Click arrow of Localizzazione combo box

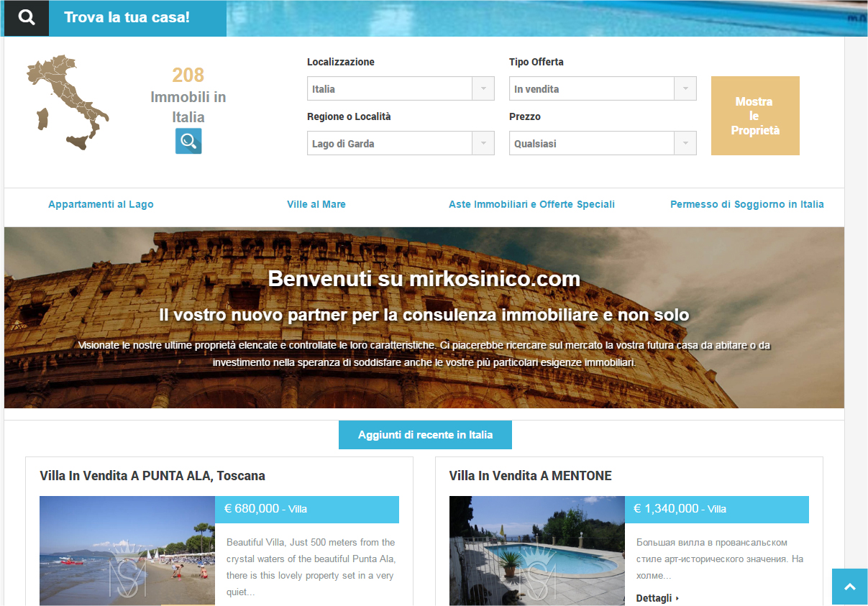(x=483, y=89)
